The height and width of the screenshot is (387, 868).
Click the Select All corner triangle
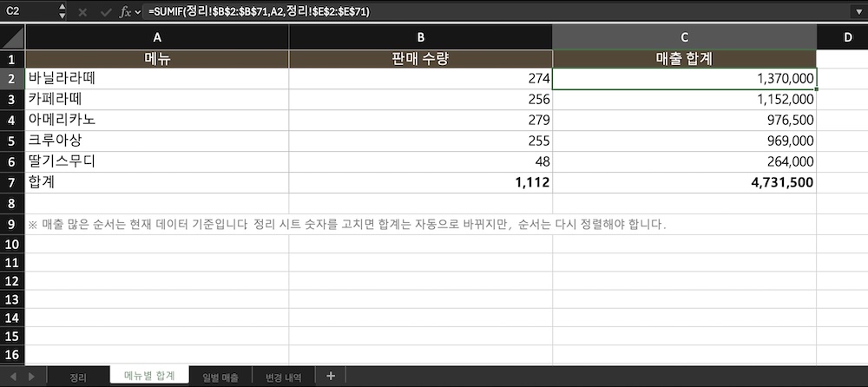[12, 37]
